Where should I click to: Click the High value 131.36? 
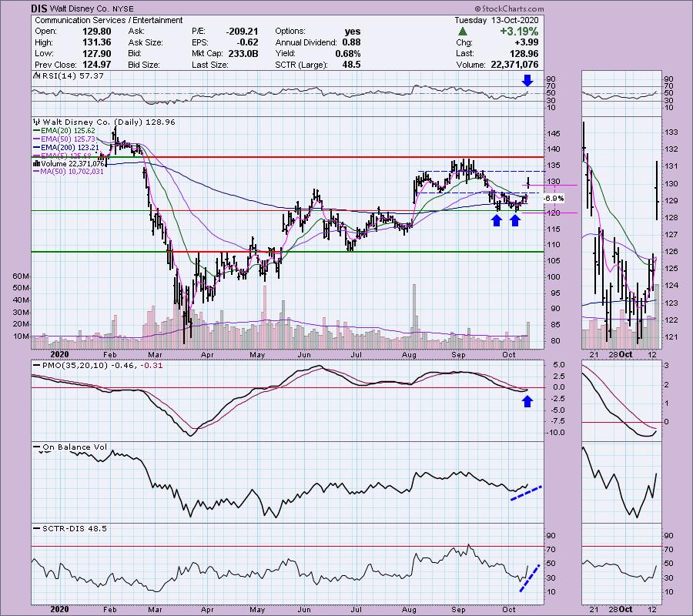coord(97,42)
